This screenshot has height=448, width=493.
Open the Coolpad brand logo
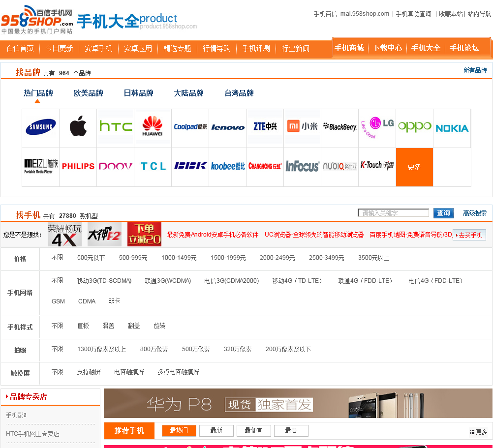coord(190,126)
